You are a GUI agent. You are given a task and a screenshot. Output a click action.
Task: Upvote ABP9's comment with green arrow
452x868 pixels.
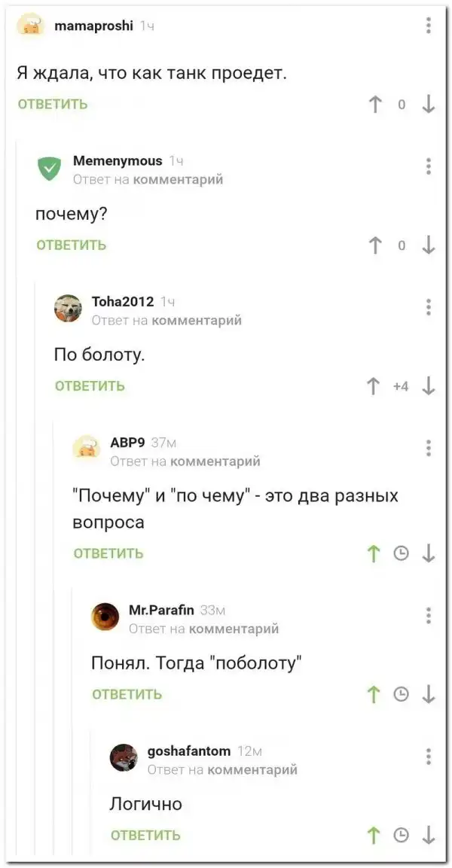[x=373, y=554]
